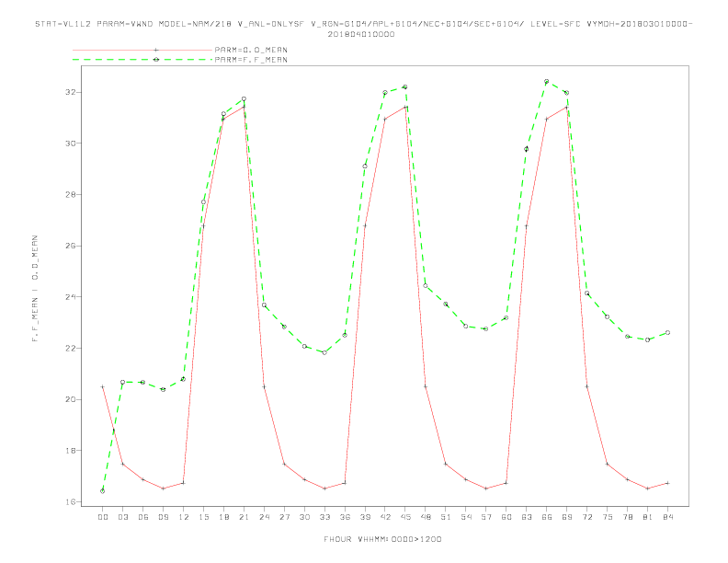The height and width of the screenshot is (563, 728).
Task: Click the x-axis tick label 15
Action: [x=203, y=517]
